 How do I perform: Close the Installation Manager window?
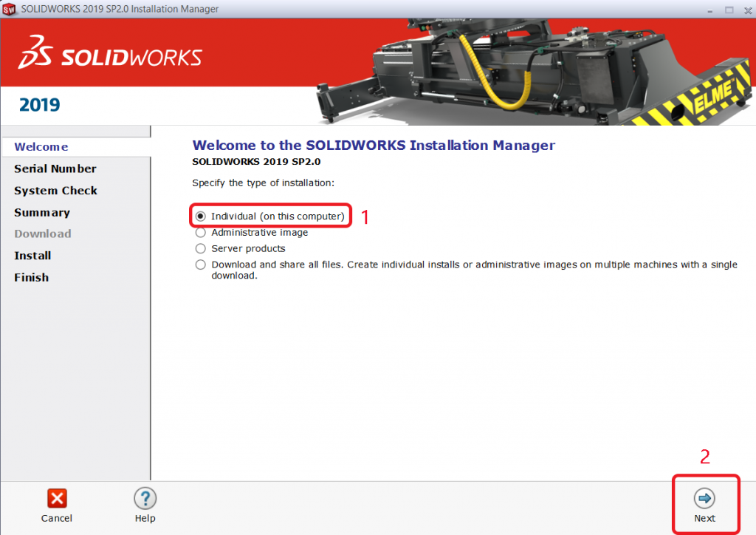click(x=748, y=10)
